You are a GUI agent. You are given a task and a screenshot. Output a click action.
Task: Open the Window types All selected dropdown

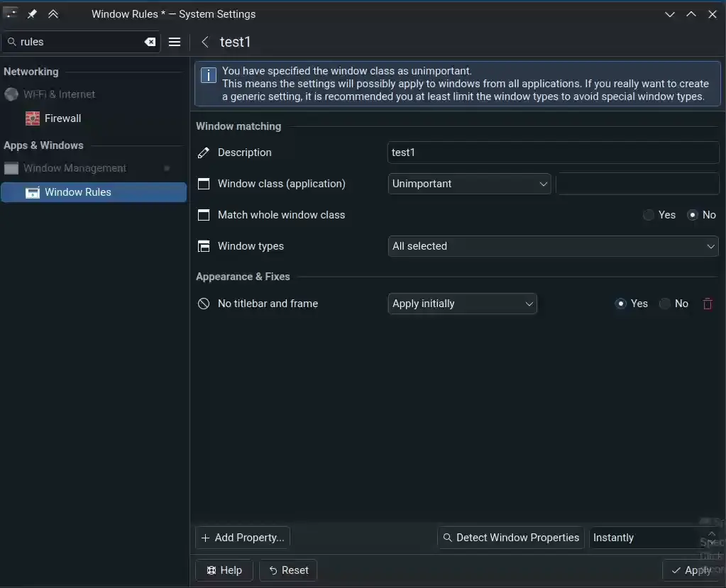(x=553, y=246)
